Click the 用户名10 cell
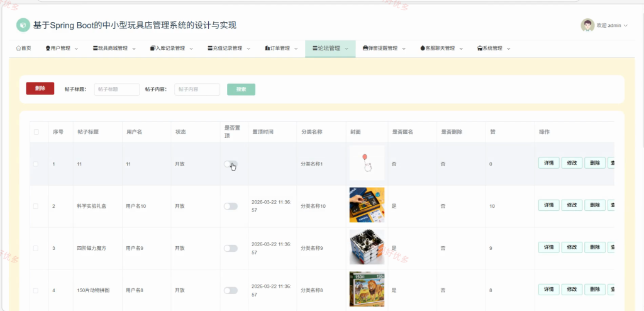This screenshot has height=311, width=644. tap(136, 206)
